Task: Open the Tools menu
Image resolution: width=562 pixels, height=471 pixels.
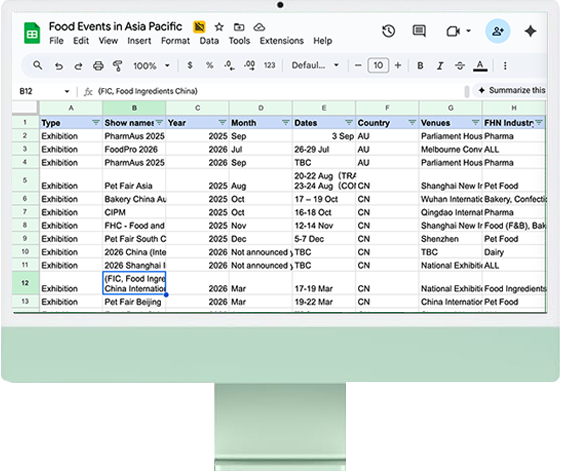Action: [239, 41]
